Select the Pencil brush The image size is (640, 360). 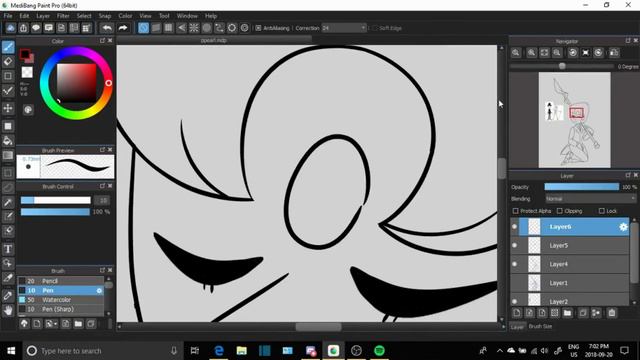pos(61,281)
